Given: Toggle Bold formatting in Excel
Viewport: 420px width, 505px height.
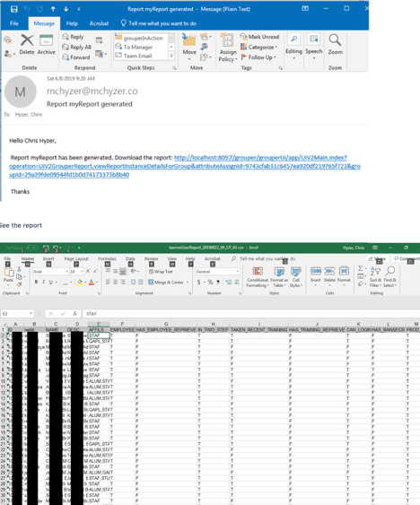Looking at the screenshot, I should (x=36, y=283).
